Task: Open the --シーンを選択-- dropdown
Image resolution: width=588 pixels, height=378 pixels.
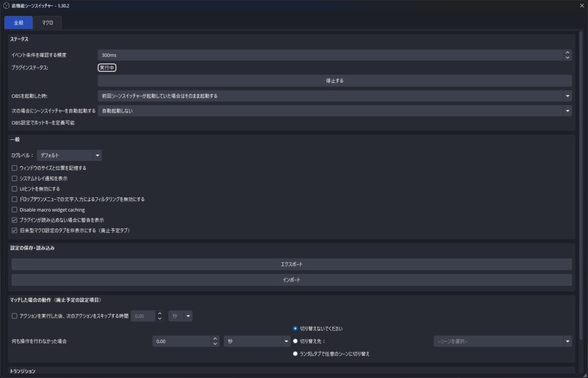Action: click(x=503, y=341)
